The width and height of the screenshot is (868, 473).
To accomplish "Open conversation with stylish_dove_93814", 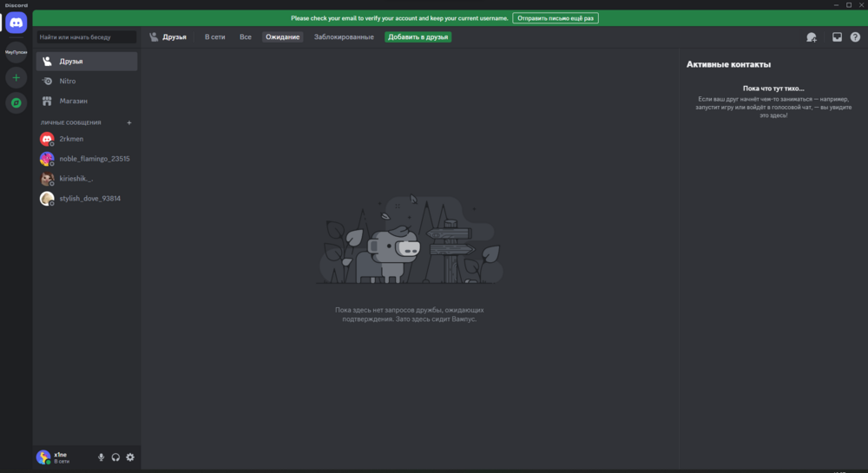I will point(87,199).
